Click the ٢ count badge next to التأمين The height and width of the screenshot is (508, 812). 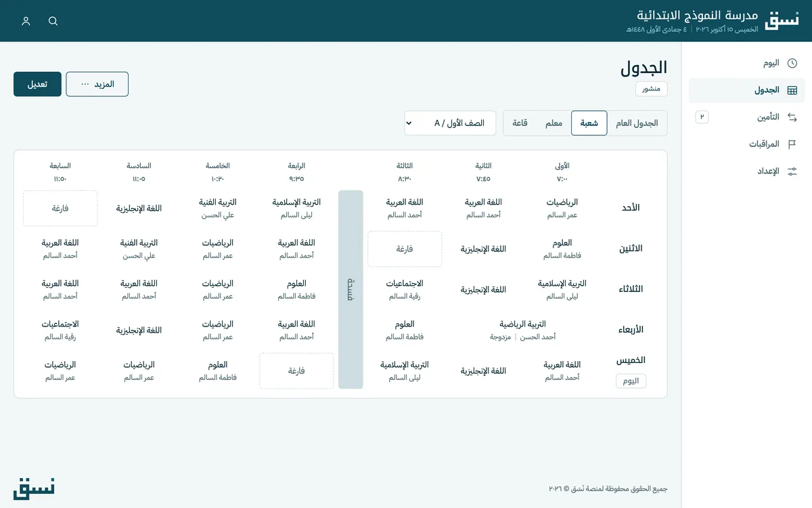point(702,117)
